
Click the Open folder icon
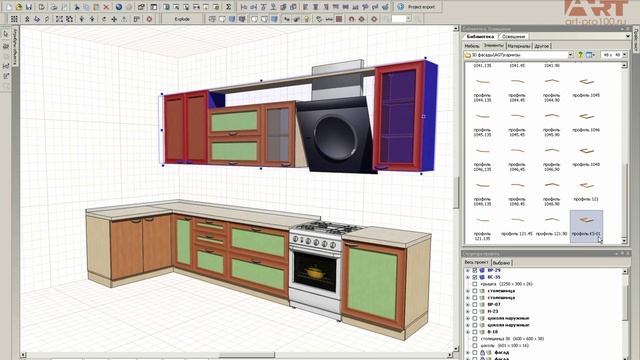click(19, 7)
